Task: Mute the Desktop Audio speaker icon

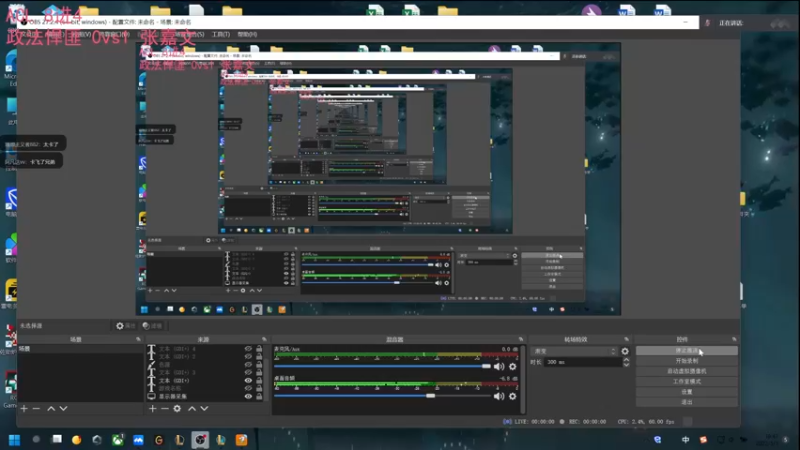Action: coord(499,396)
